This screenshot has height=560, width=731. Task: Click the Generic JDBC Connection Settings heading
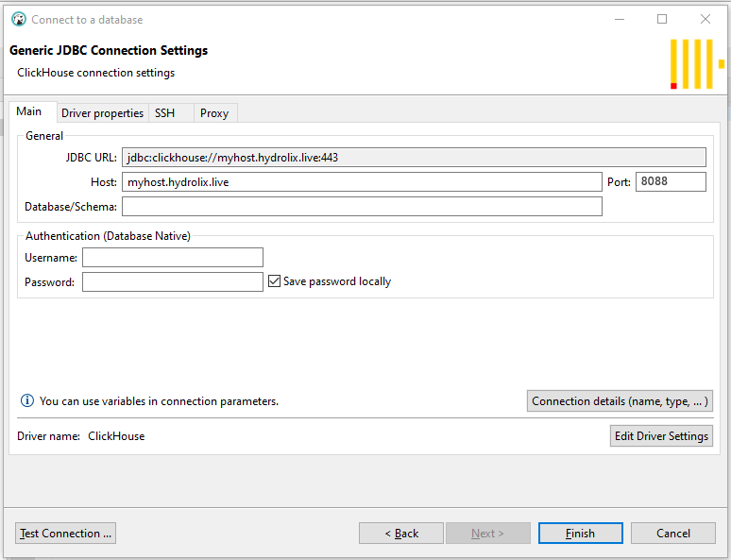point(109,50)
